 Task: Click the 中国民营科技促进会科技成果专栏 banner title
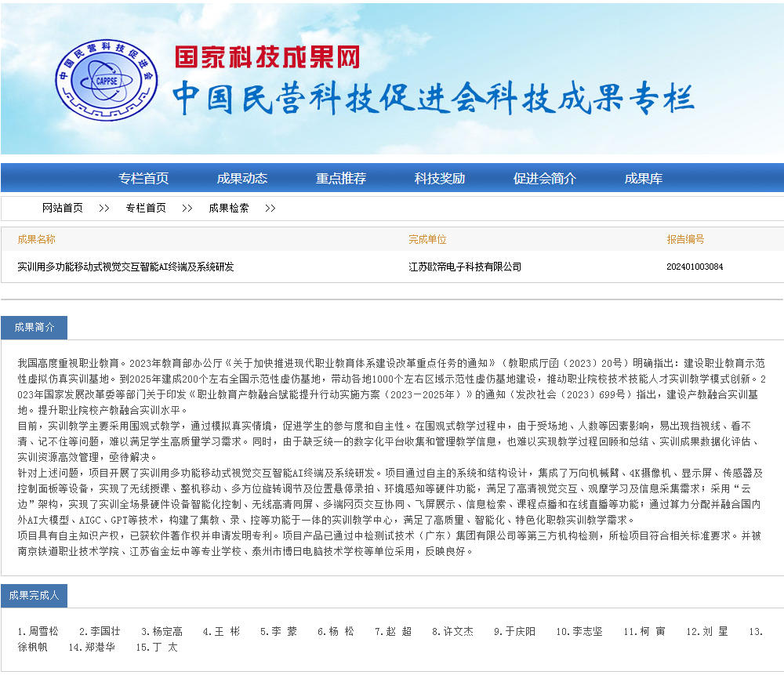pos(433,98)
